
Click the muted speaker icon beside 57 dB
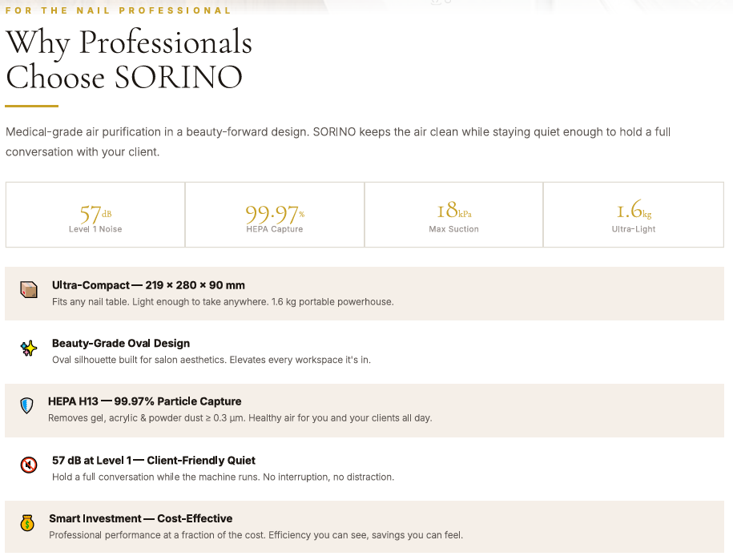29,465
